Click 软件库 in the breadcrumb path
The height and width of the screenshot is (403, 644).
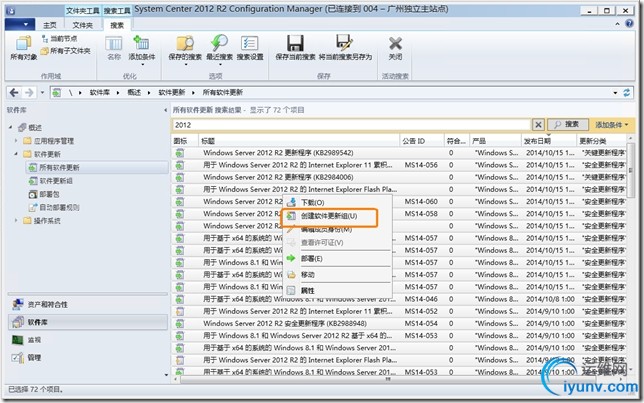[100, 92]
